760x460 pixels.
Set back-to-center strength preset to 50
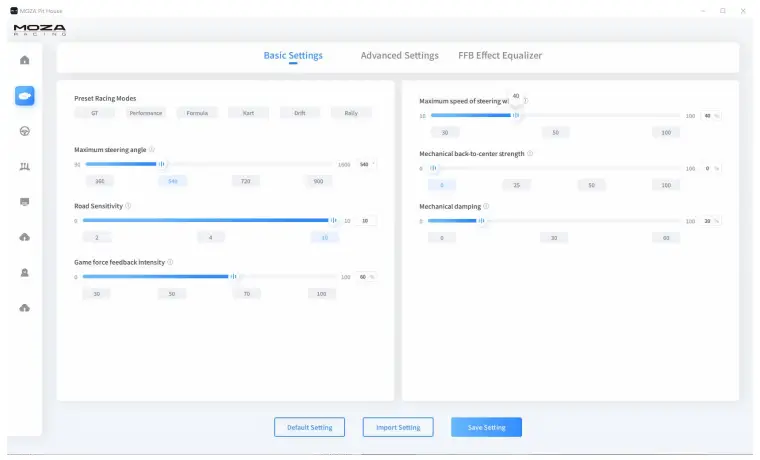(591, 185)
